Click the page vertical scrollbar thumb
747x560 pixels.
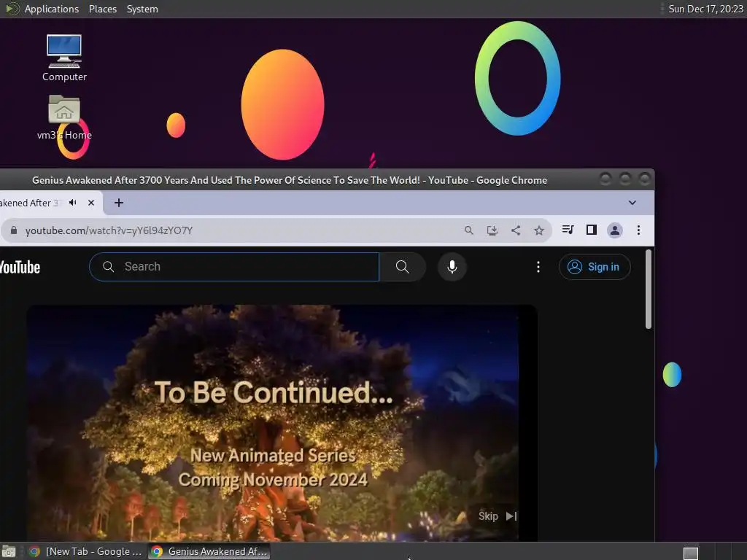648,289
